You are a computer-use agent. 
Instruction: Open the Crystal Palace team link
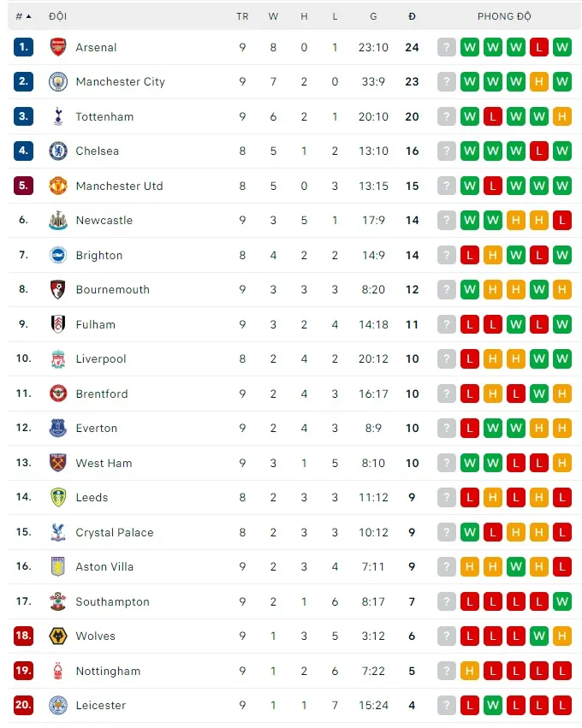tap(115, 532)
